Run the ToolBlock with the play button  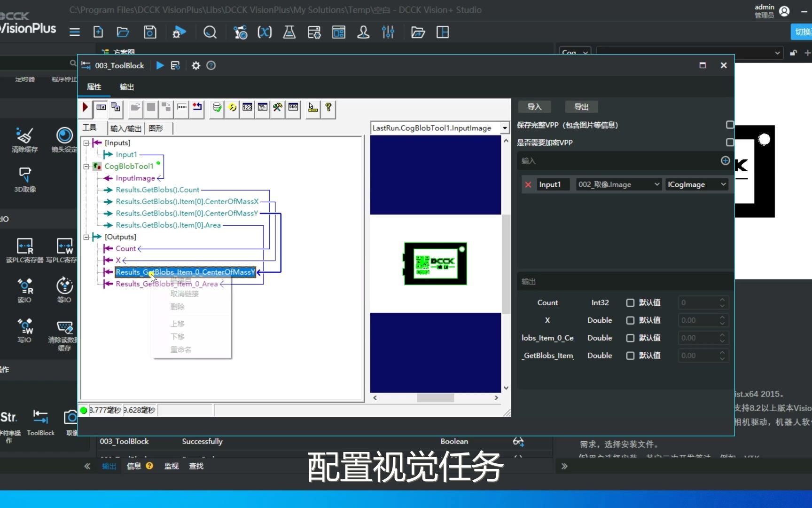pyautogui.click(x=159, y=65)
